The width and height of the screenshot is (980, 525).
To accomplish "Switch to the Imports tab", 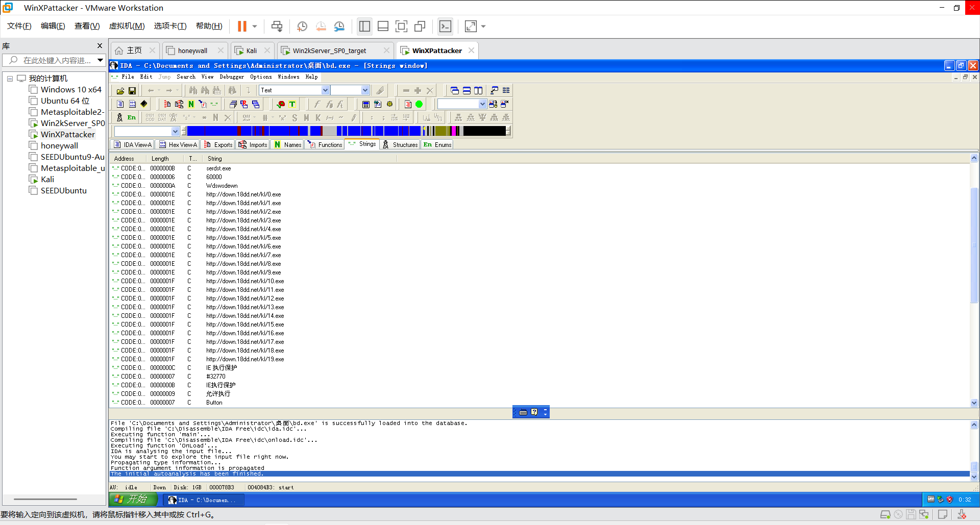I will coord(253,145).
